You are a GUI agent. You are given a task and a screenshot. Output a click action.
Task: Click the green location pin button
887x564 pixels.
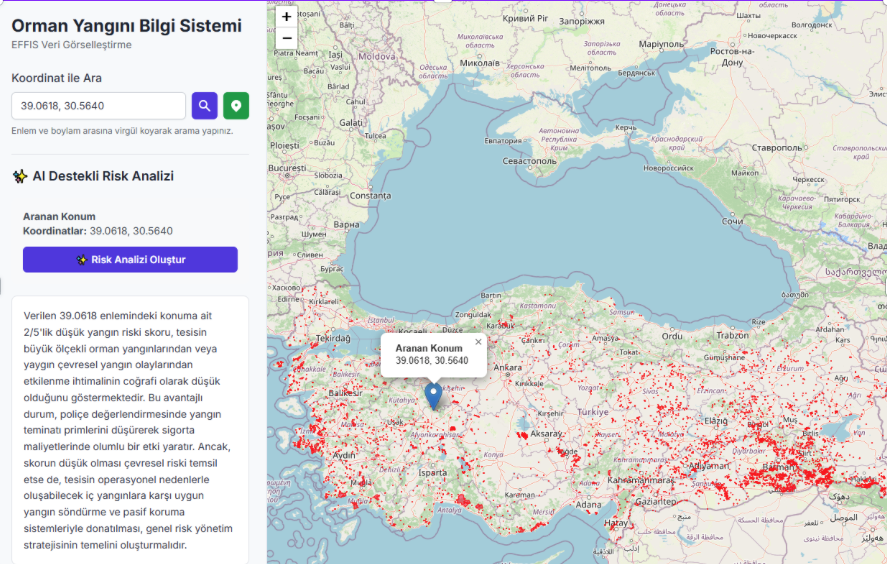click(236, 106)
